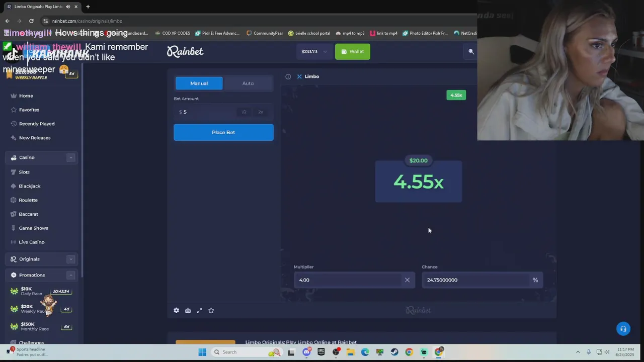Open the mp4 to mp3 bookmark
The width and height of the screenshot is (644, 362).
click(x=350, y=33)
